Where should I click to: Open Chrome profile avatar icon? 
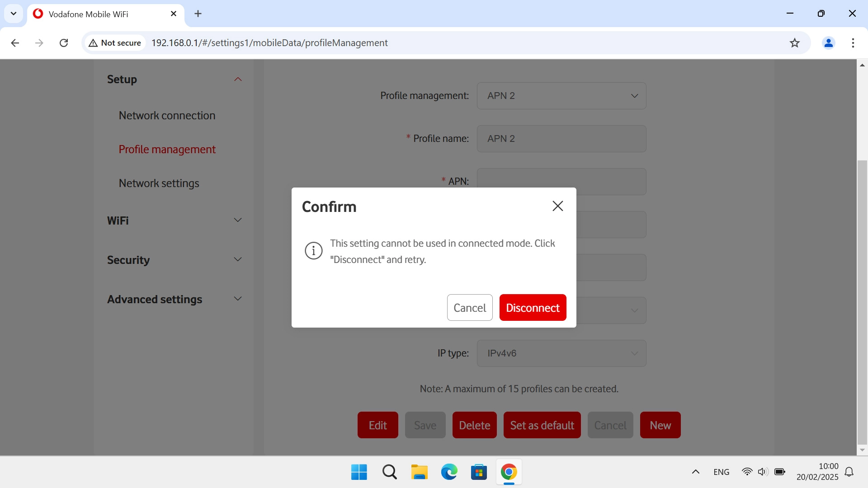pos(828,43)
